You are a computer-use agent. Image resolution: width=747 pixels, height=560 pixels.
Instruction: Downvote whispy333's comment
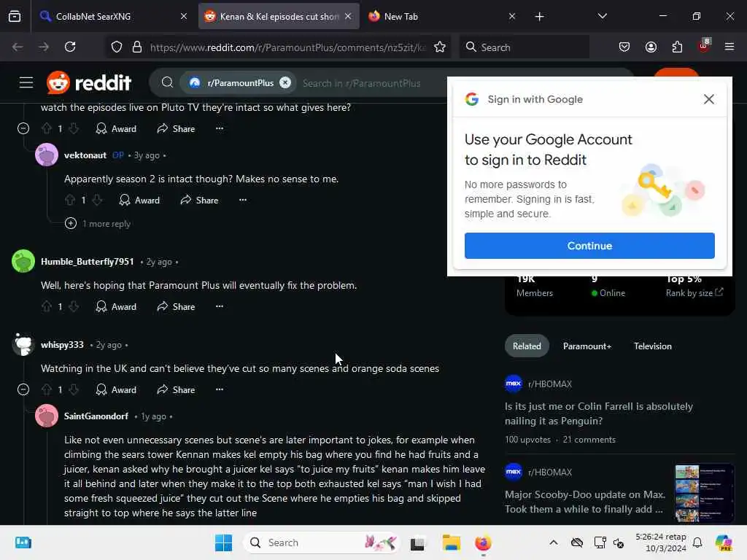click(74, 389)
